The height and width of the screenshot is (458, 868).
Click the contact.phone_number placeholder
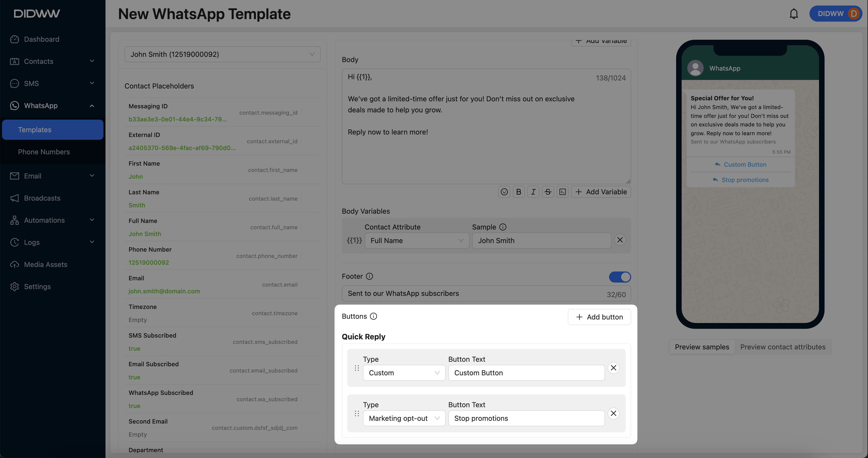266,256
